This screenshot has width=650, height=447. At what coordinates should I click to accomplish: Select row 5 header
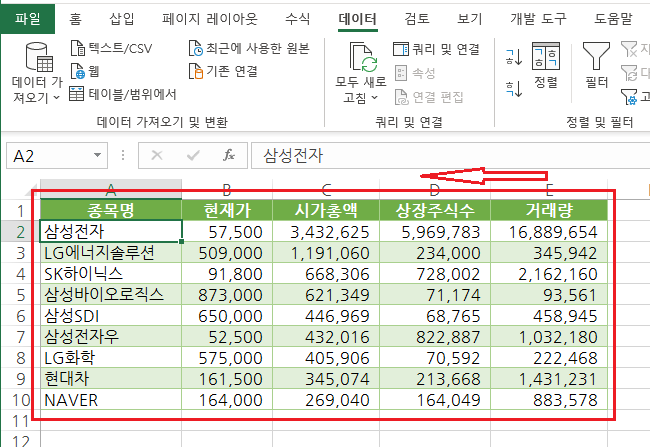click(21, 295)
